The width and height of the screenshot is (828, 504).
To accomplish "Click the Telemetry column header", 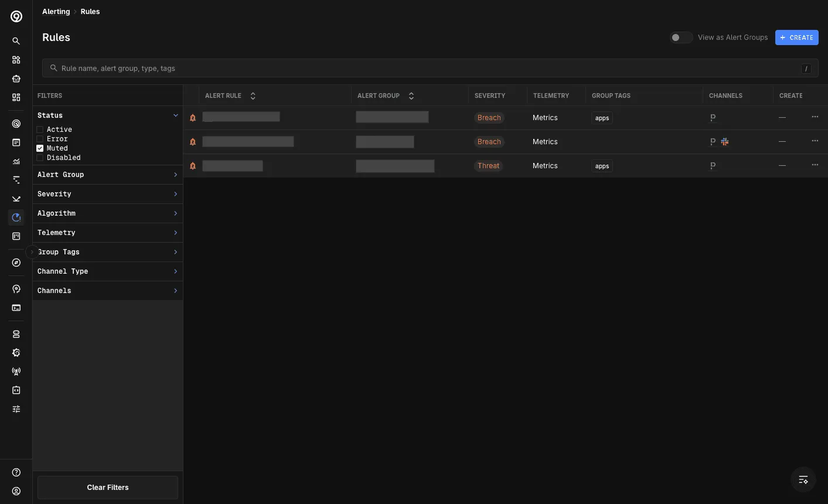I will [551, 96].
